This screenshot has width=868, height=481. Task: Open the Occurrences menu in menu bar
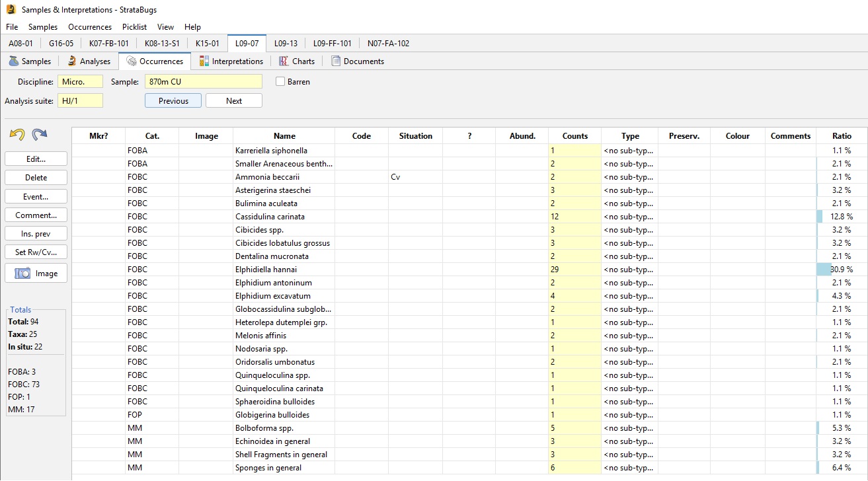click(x=90, y=27)
